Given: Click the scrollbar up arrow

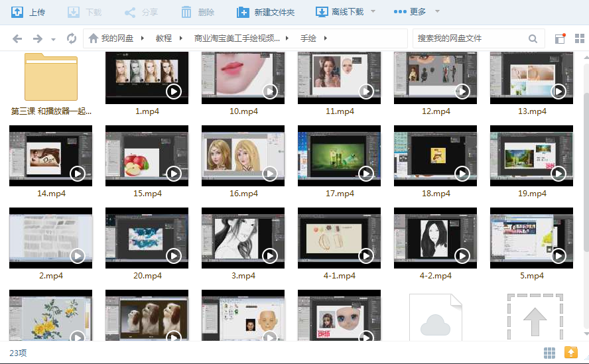Looking at the screenshot, I should pyautogui.click(x=586, y=58).
